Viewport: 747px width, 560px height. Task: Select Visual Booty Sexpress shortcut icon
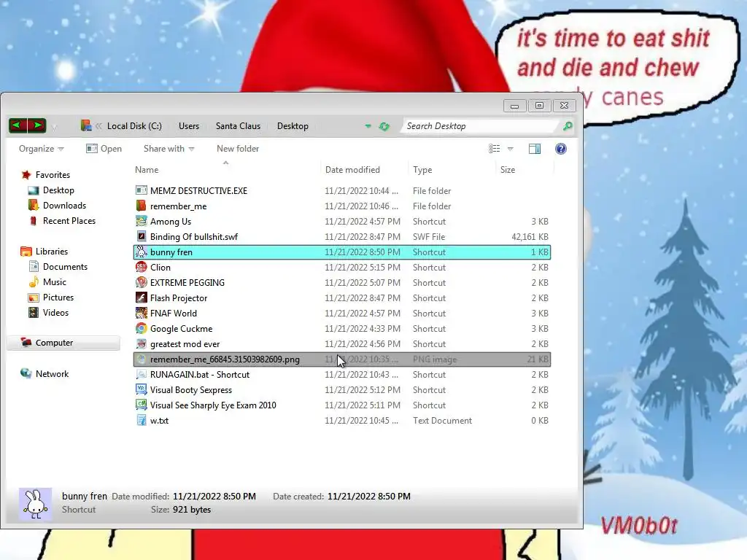(x=141, y=389)
